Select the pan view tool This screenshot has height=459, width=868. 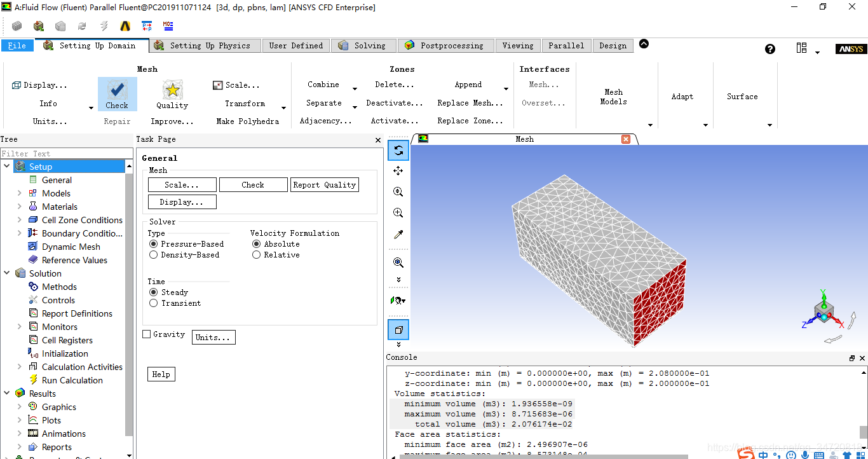(x=398, y=170)
